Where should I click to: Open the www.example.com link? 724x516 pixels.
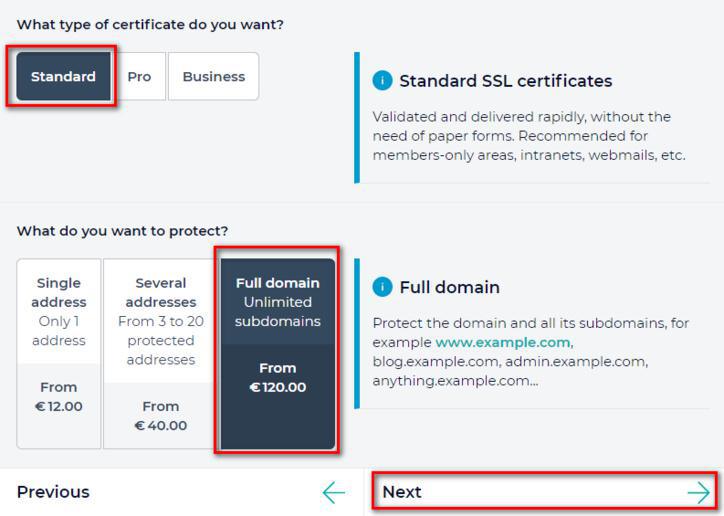502,342
